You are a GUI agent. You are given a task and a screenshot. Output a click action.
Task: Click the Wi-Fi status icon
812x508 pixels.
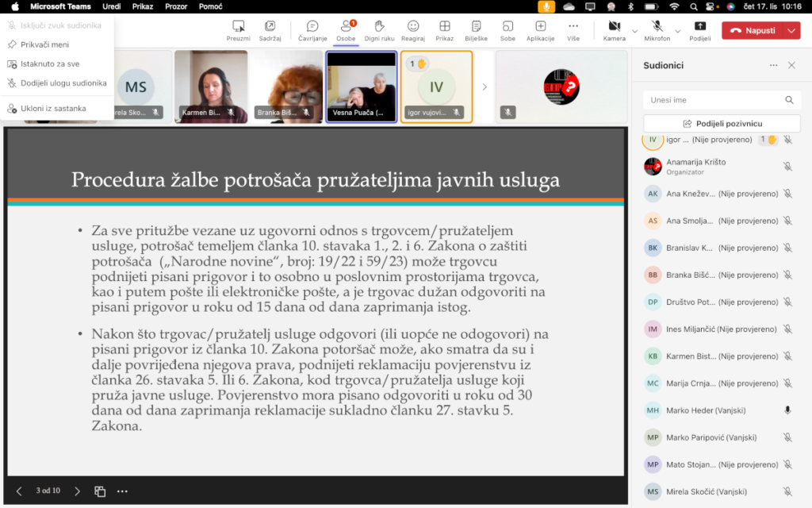674,6
